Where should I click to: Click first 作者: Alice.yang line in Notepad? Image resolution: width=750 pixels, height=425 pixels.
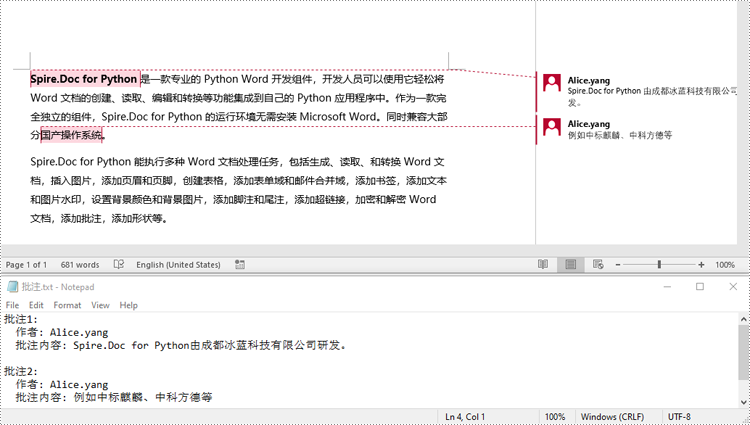point(62,332)
